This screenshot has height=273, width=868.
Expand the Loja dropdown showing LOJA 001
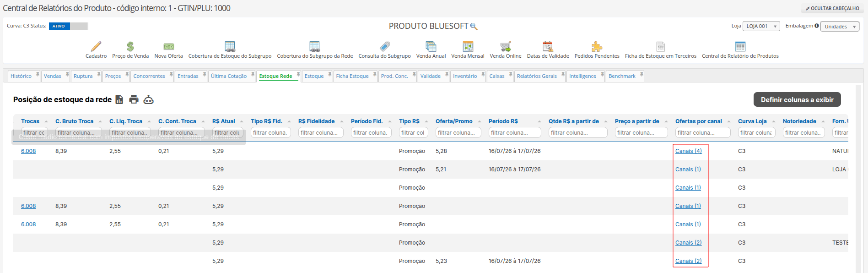click(761, 27)
